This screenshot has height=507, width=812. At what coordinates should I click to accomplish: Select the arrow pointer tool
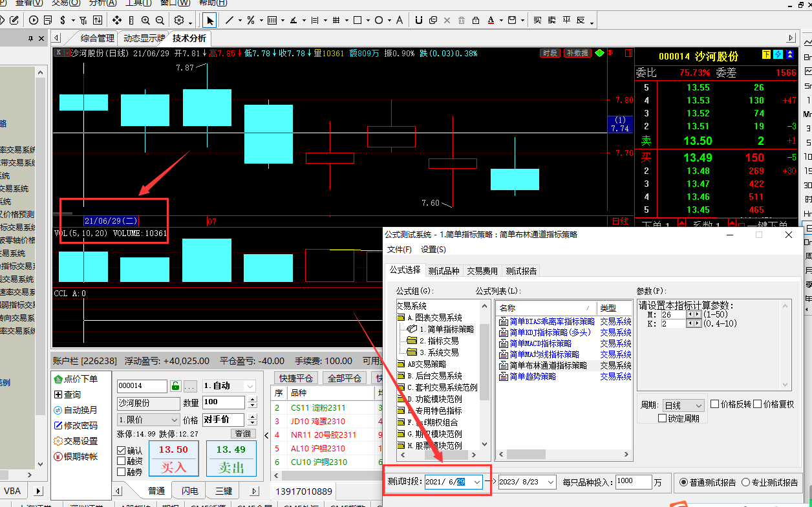coord(210,20)
